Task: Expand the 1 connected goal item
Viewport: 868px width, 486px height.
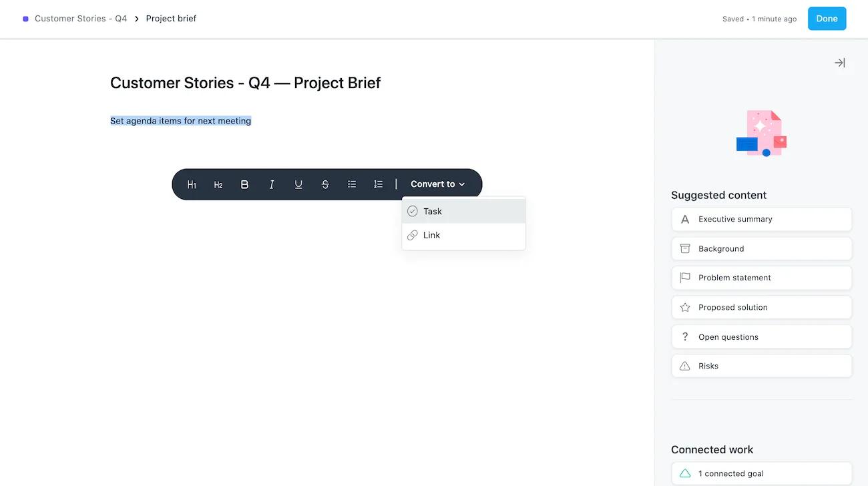Action: tap(761, 473)
